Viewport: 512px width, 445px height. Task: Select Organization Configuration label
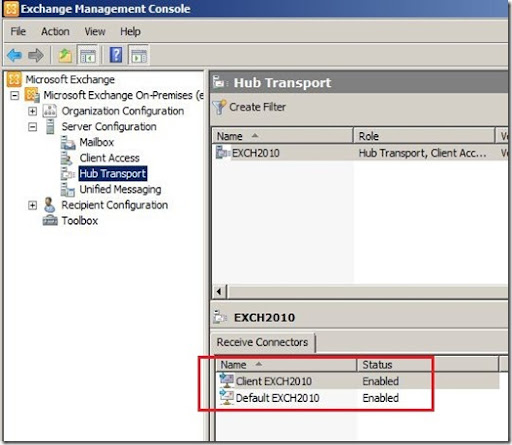pos(123,111)
